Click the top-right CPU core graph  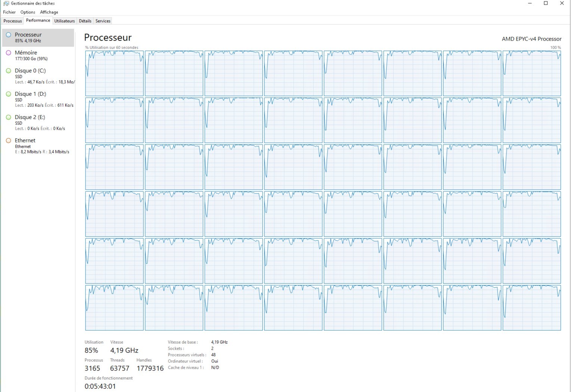tap(532, 73)
